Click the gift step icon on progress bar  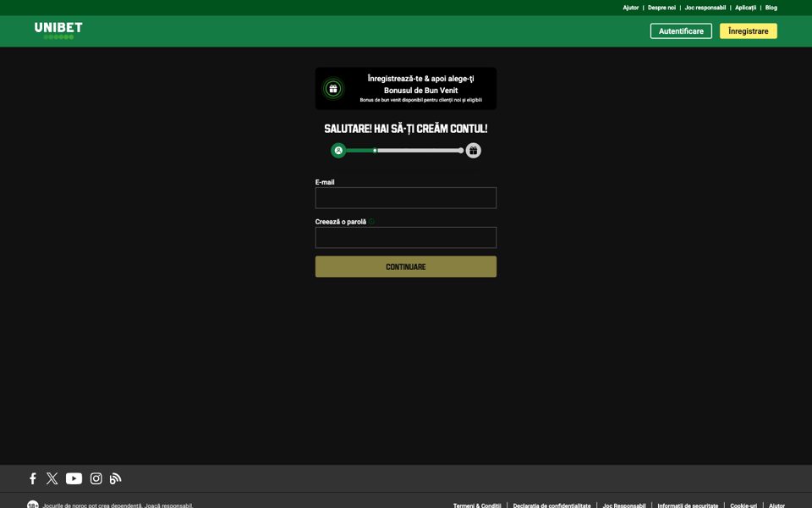[474, 151]
